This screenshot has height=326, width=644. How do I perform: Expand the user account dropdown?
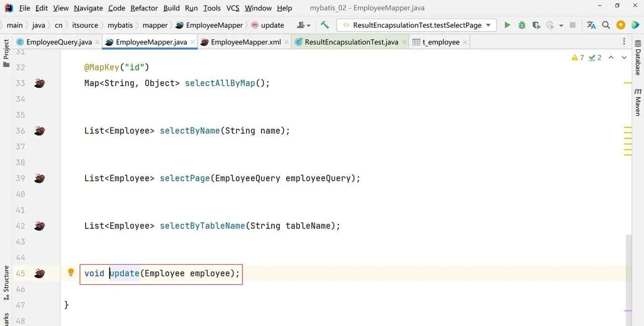pyautogui.click(x=304, y=25)
